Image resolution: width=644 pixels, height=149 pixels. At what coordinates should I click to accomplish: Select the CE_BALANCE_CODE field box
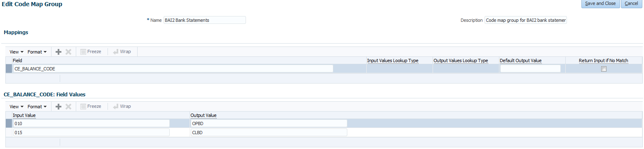[173, 69]
